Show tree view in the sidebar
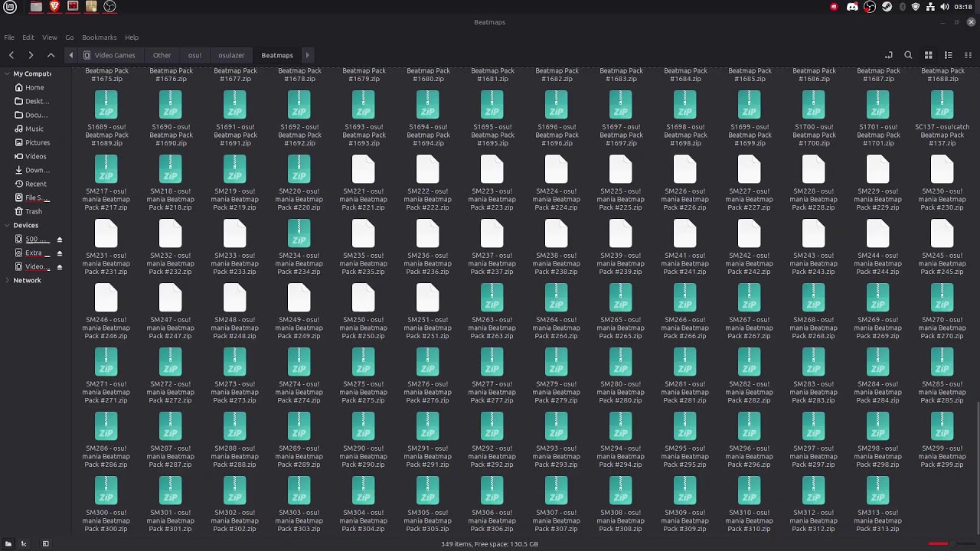Viewport: 980px width, 551px height. click(x=24, y=544)
